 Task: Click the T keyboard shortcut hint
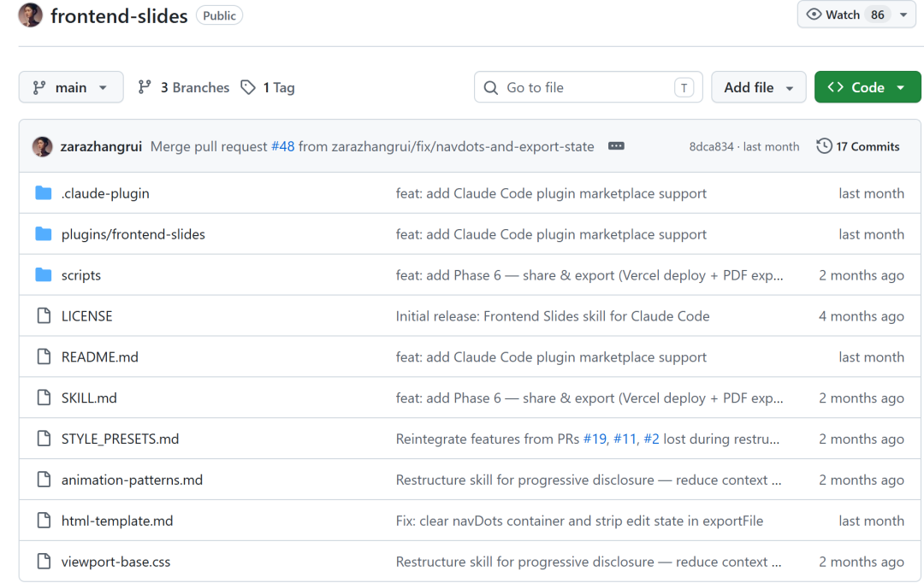(x=684, y=88)
